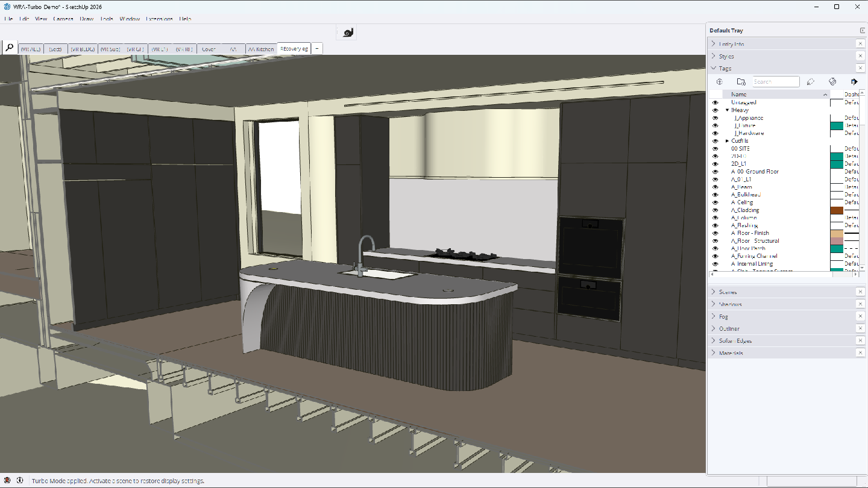Hide the A_Beam tag

tap(715, 187)
